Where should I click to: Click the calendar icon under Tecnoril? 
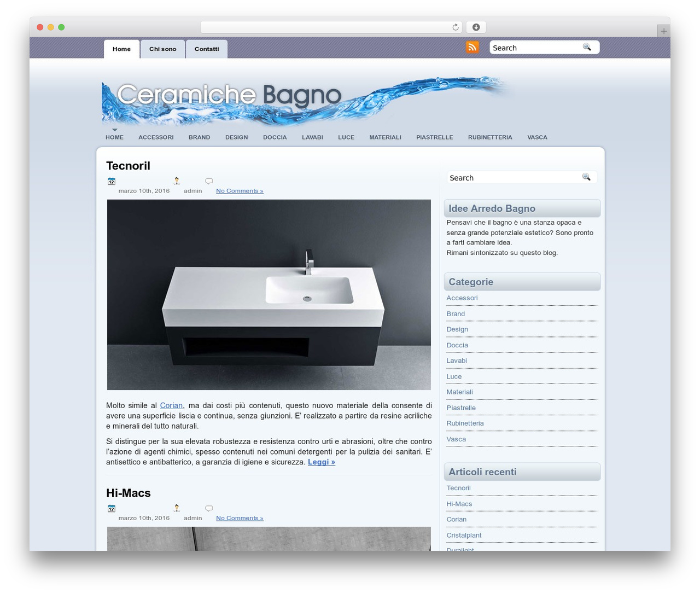112,181
